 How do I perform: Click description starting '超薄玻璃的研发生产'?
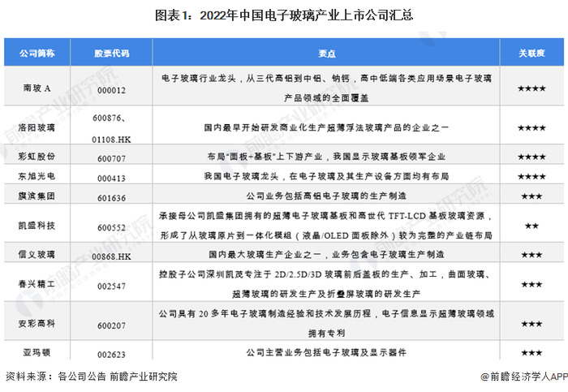326,294
